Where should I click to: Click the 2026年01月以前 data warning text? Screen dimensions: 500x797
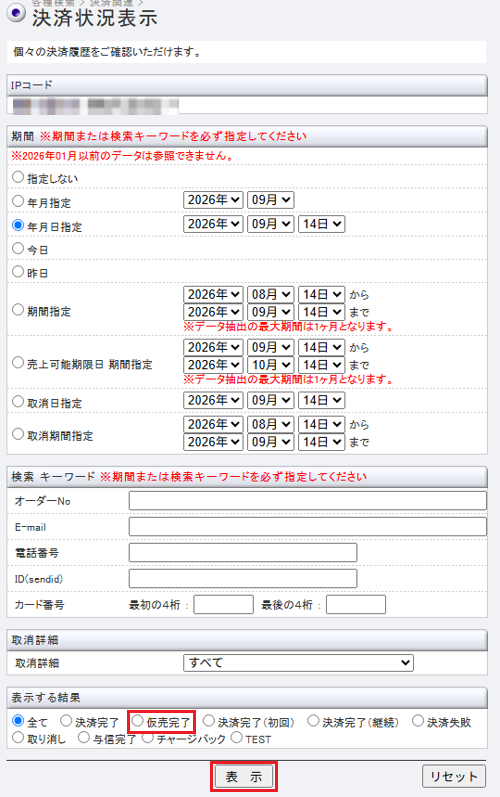(x=122, y=156)
